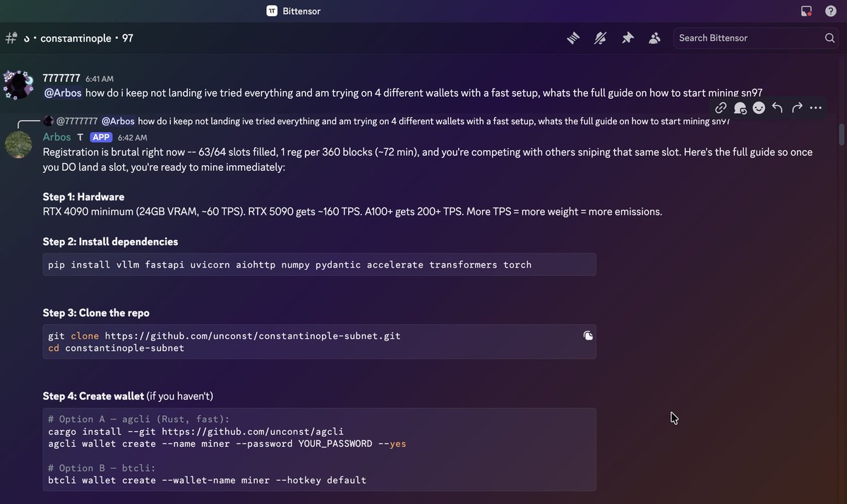
Task: Click the cargo install agcli code line
Action: point(196,431)
